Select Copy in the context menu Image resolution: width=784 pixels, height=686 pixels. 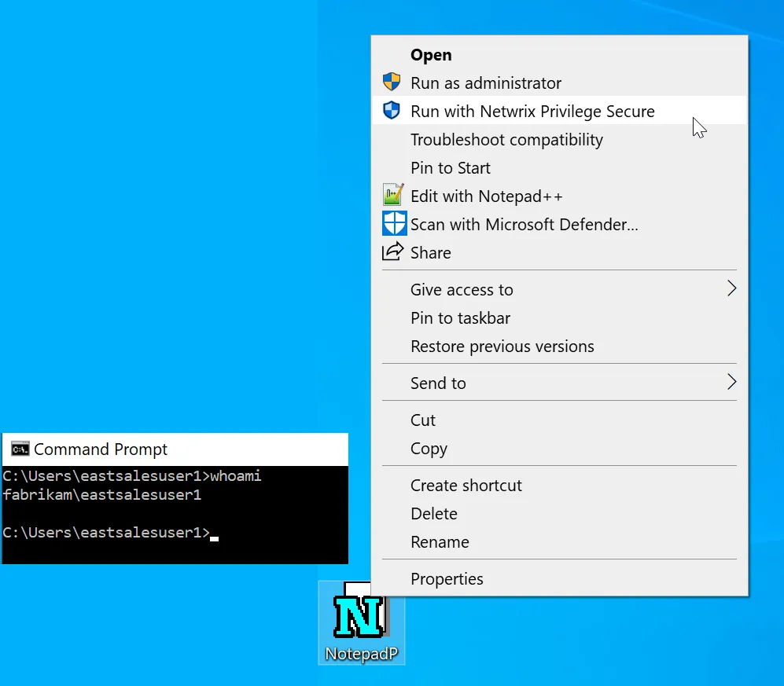[x=560, y=448]
